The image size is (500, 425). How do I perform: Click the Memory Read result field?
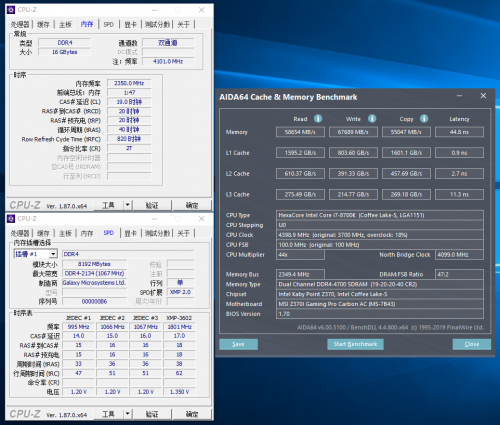pos(300,132)
